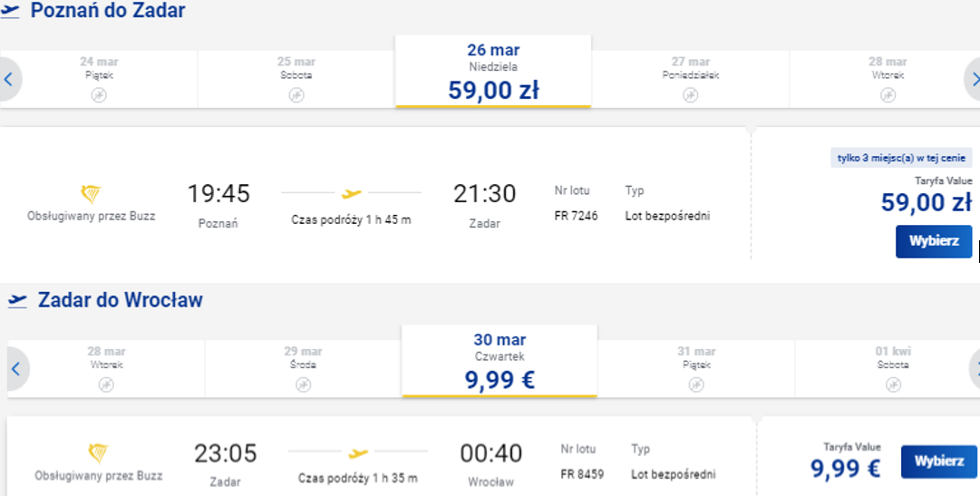Click the plane icon beside Zadar do Wrocław
This screenshot has width=980, height=496.
[x=17, y=300]
